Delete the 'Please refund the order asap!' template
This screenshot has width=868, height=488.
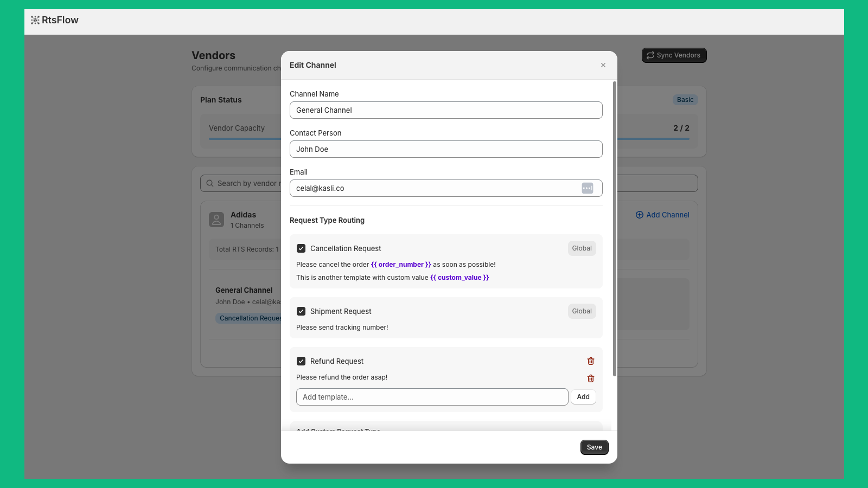pos(591,378)
